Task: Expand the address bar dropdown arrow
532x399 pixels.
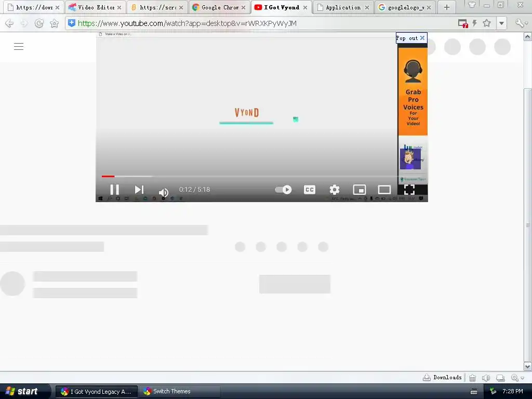Action: 501,23
